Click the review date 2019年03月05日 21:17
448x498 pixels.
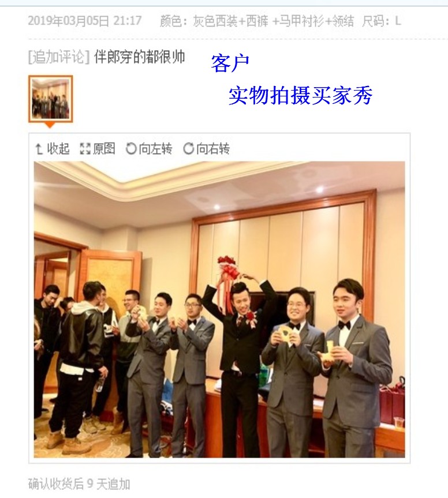point(84,21)
